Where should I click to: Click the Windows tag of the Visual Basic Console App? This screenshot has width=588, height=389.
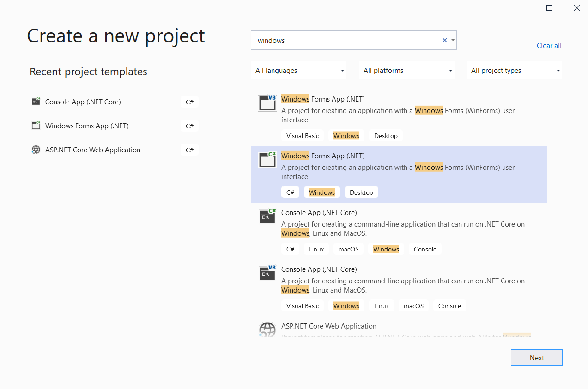coord(346,306)
